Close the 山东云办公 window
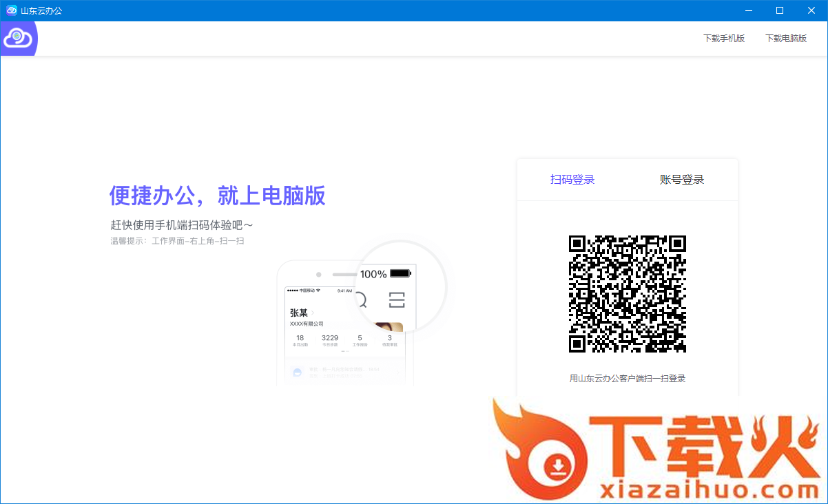Screen dimensions: 828x504 click(x=811, y=10)
